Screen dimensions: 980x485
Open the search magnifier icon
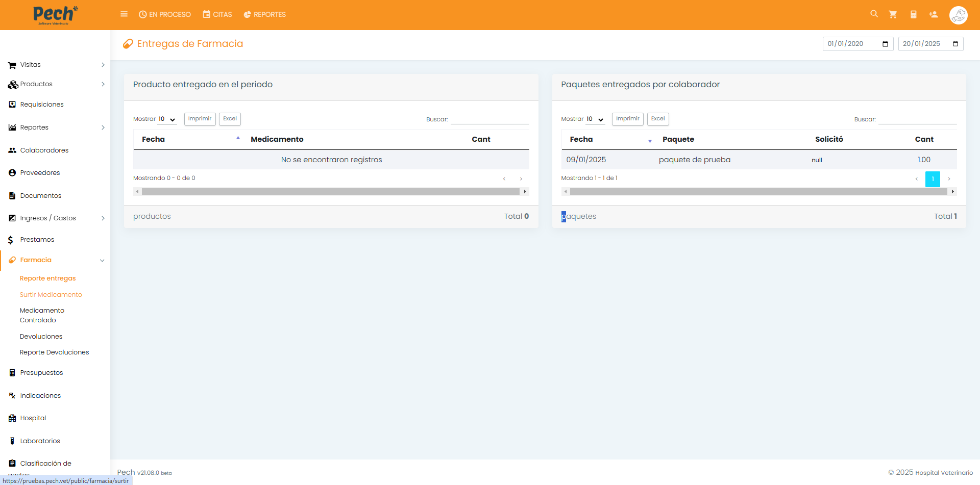tap(874, 14)
